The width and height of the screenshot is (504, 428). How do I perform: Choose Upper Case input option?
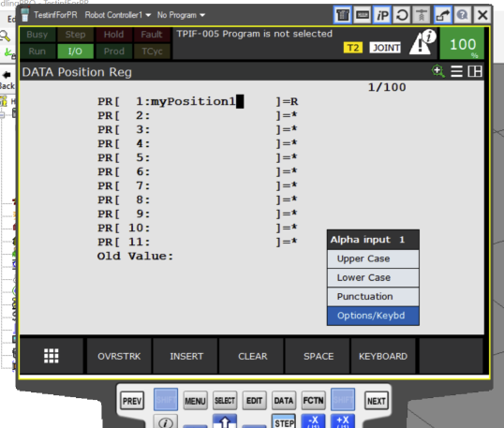[373, 258]
